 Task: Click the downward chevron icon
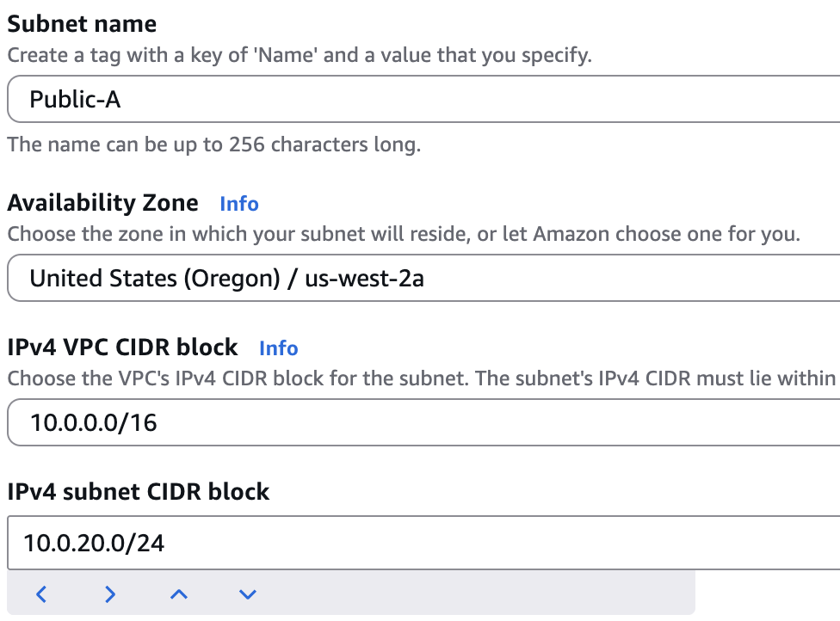click(248, 594)
